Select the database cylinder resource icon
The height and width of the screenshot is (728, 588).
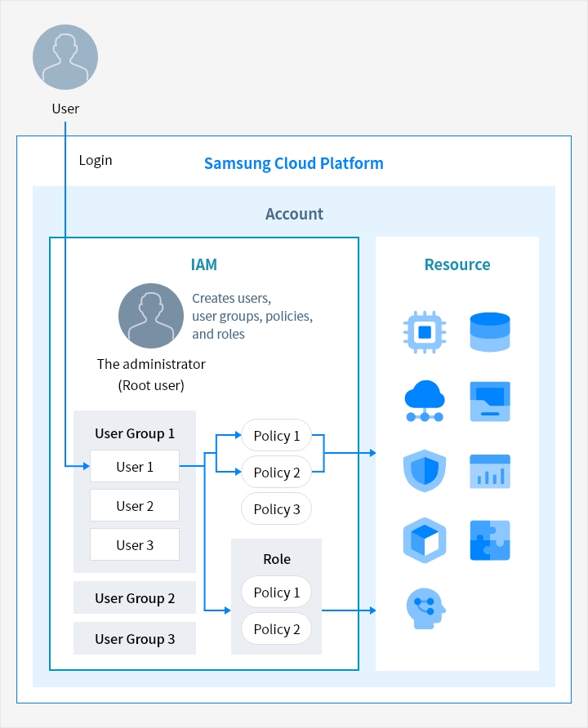coord(490,332)
